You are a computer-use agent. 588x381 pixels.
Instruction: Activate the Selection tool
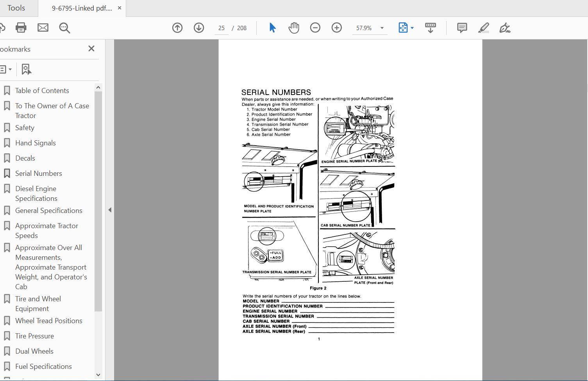pos(272,27)
